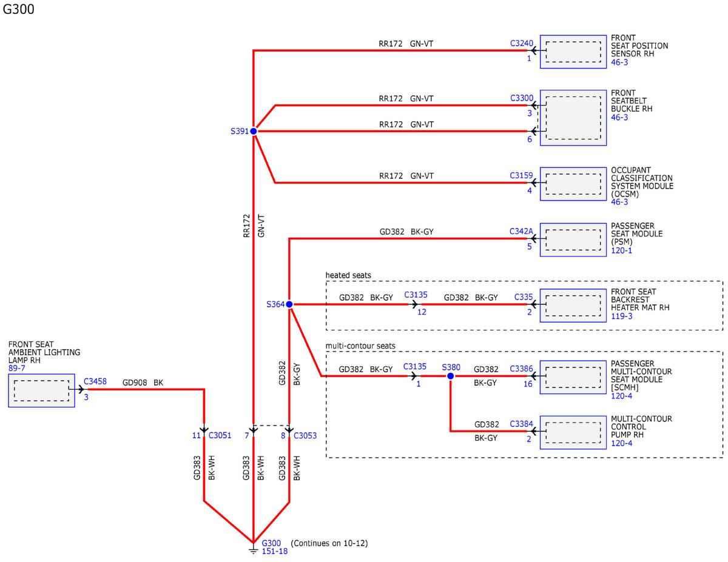
Task: Select the C3458 connector link
Action: click(x=95, y=381)
